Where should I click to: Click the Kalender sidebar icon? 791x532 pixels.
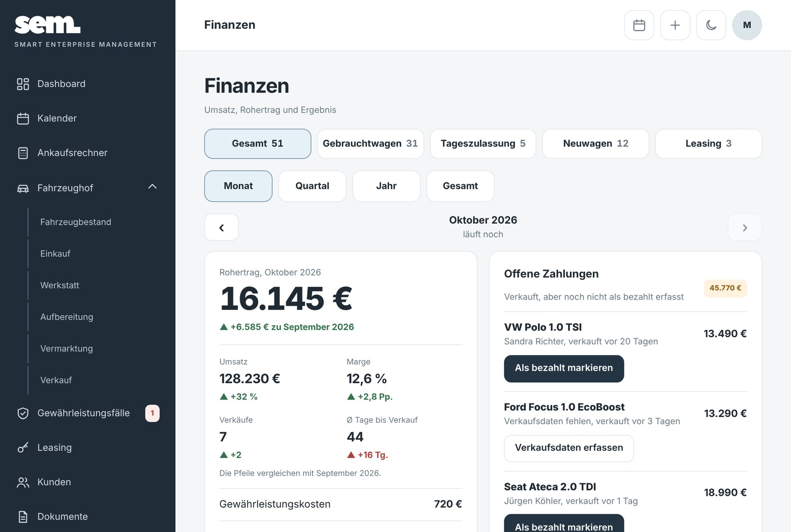pos(23,118)
